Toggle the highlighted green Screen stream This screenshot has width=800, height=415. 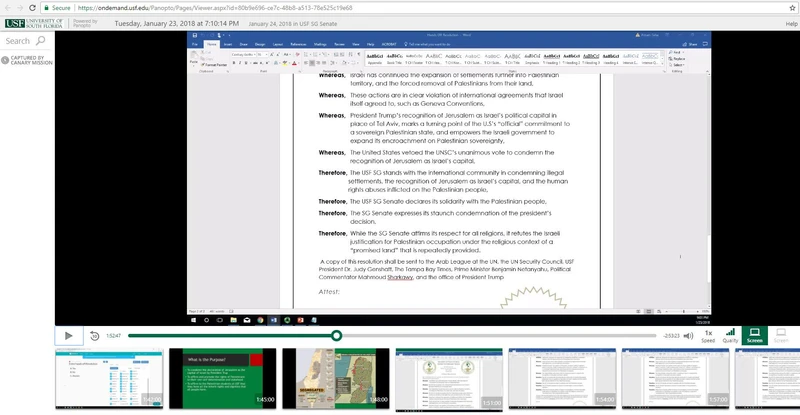click(755, 335)
